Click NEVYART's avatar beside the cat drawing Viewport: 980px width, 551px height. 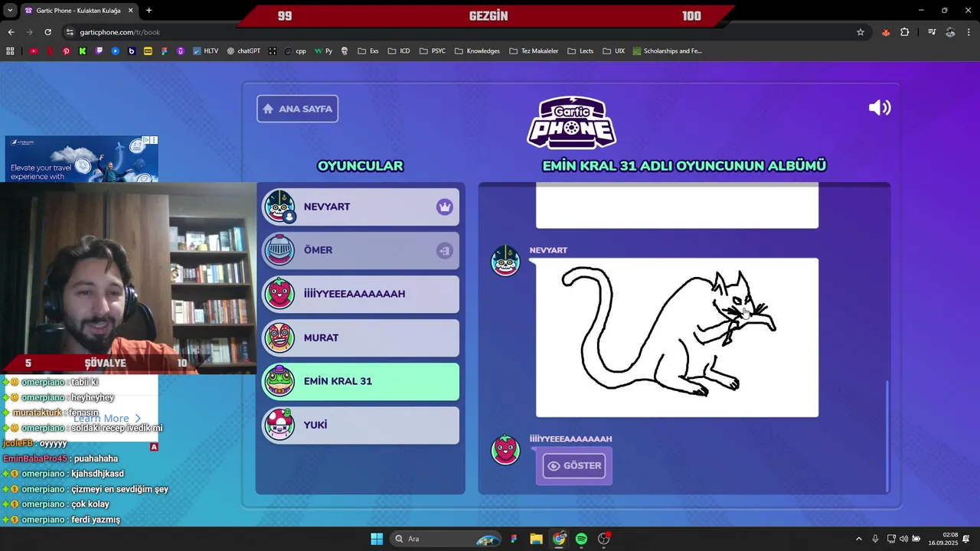[505, 261]
